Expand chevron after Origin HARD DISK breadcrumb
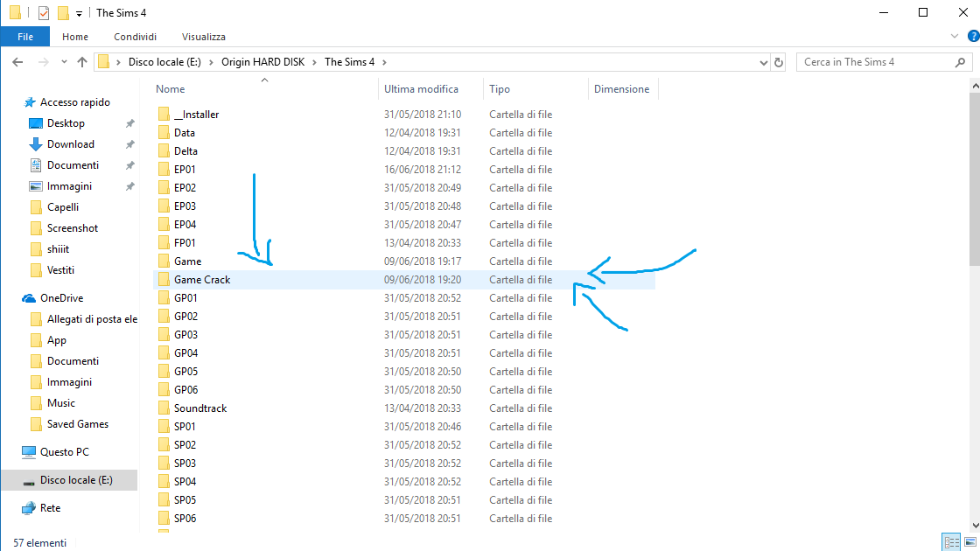 (x=315, y=62)
